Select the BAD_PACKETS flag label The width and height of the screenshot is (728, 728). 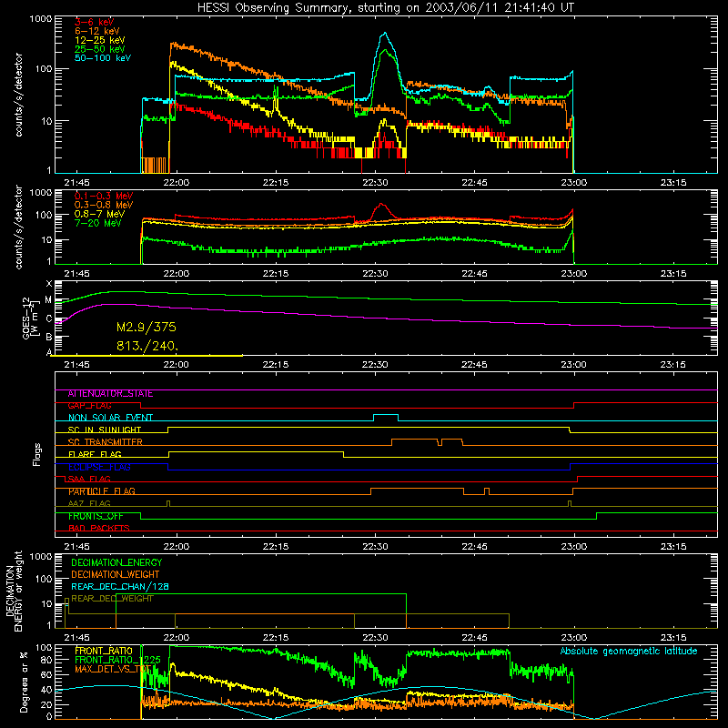(x=99, y=528)
